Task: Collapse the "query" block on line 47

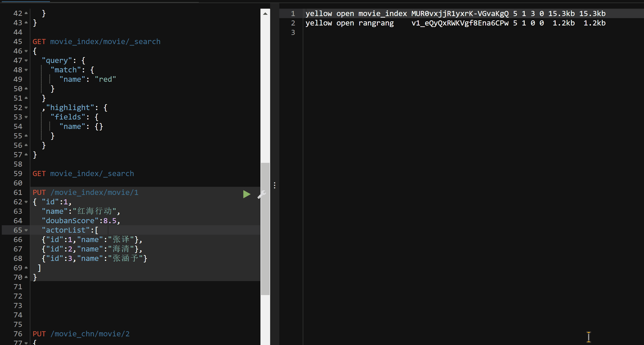Action: [x=26, y=61]
